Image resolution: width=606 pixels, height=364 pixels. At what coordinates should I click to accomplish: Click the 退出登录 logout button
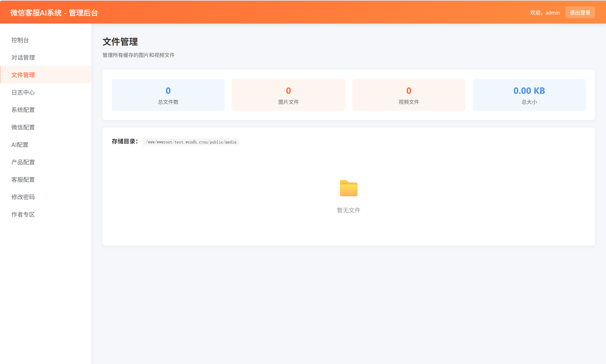point(580,12)
